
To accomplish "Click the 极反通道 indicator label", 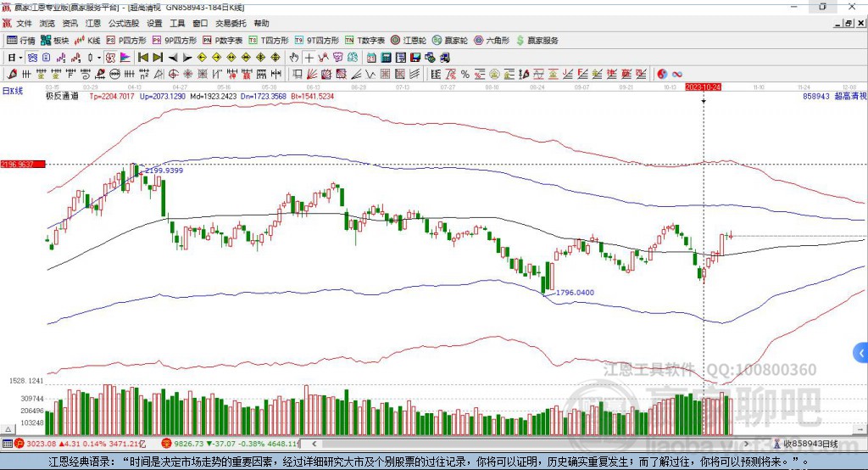I will click(x=62, y=97).
